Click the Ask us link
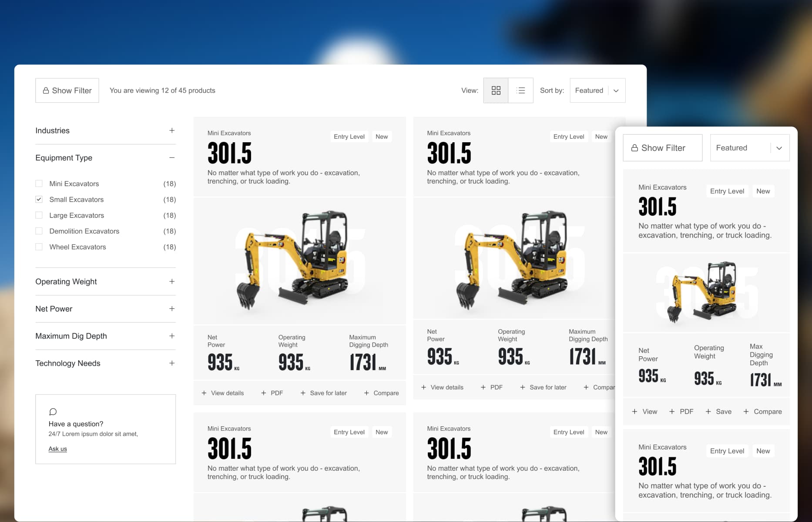Screen dimensions: 812x522 (x=57, y=448)
